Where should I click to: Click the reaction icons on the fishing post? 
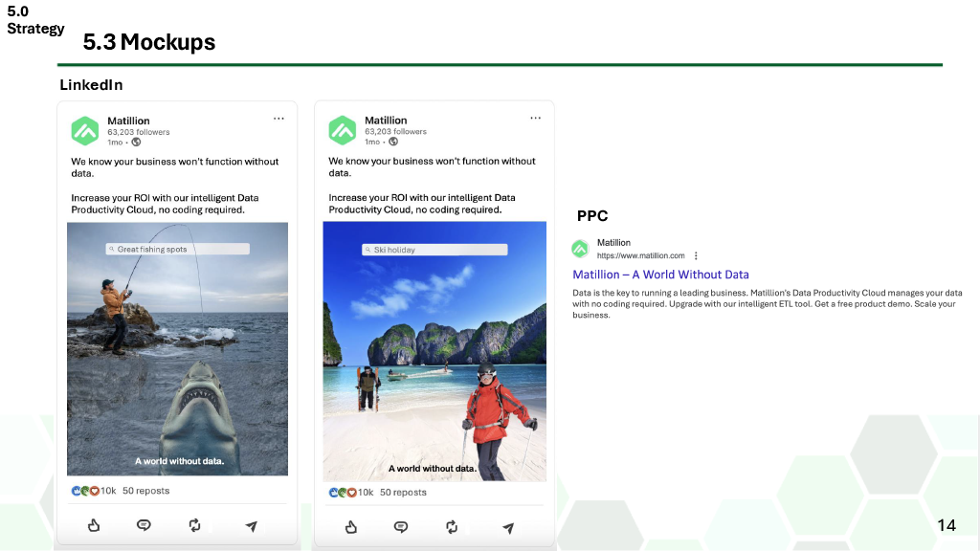click(x=85, y=491)
